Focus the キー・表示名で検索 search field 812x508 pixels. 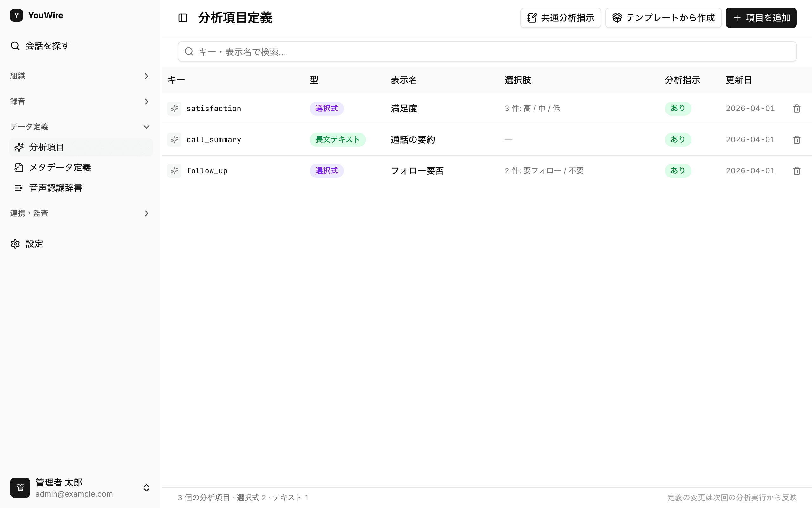tap(487, 51)
